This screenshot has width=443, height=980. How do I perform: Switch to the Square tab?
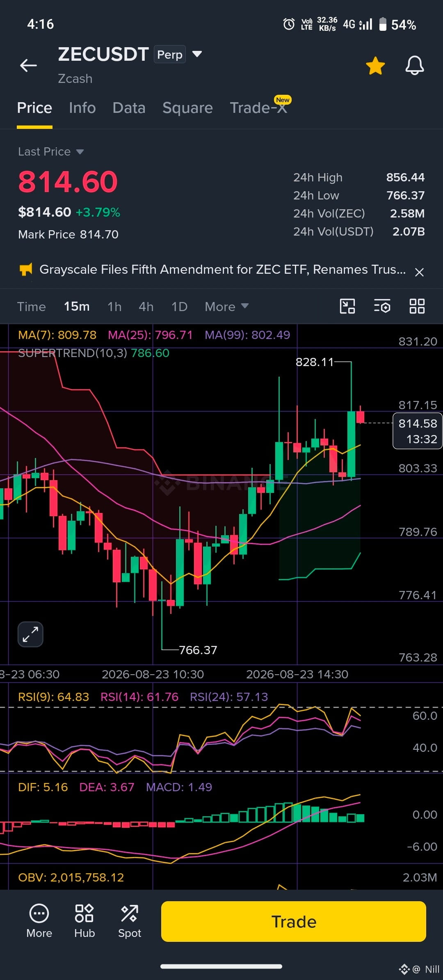[x=187, y=108]
